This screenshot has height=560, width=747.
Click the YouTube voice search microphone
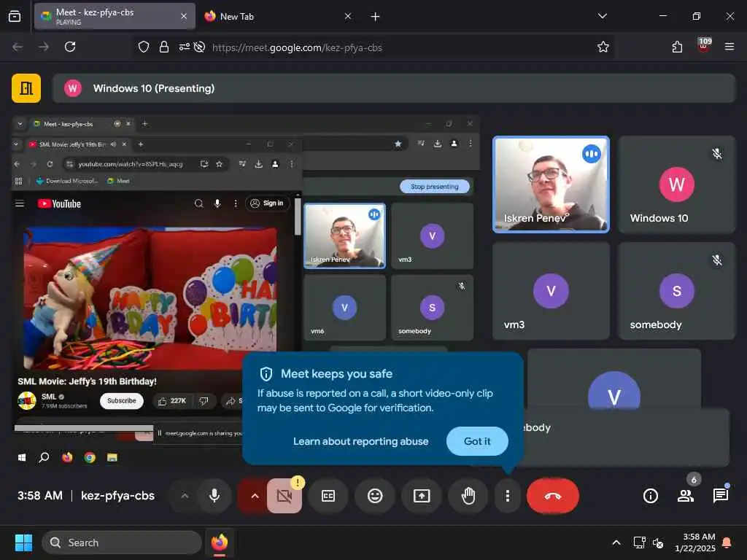tap(217, 204)
